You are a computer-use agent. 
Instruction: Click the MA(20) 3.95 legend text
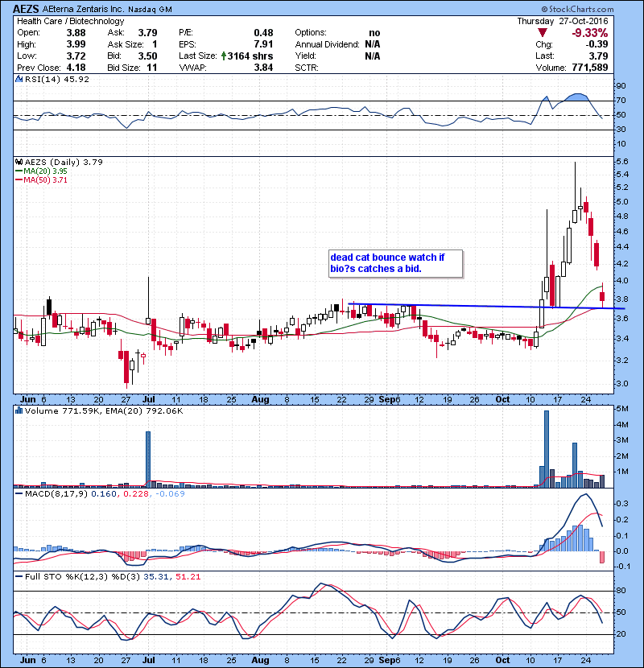[x=45, y=171]
